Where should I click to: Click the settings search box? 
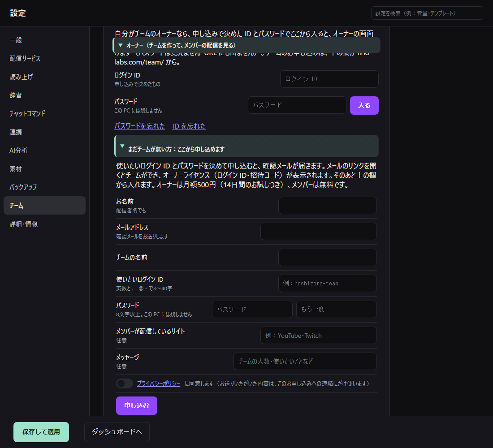click(427, 13)
